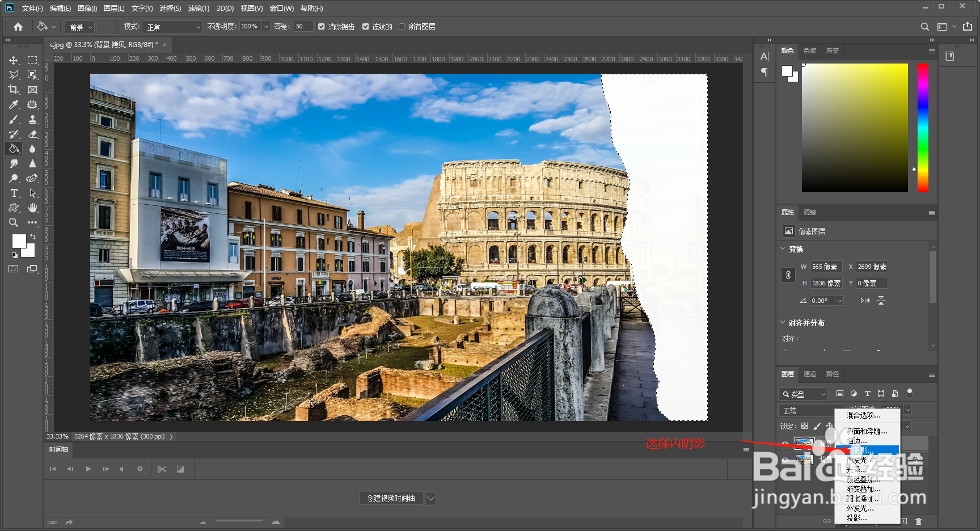Image resolution: width=980 pixels, height=531 pixels.
Task: Select the Horizontal Type tool
Action: coord(14,193)
